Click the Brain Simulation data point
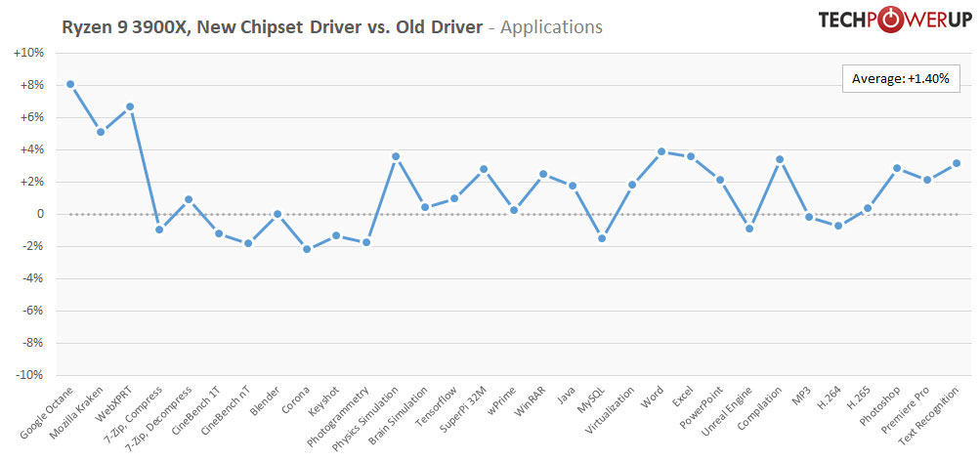The height and width of the screenshot is (461, 980). 425,207
